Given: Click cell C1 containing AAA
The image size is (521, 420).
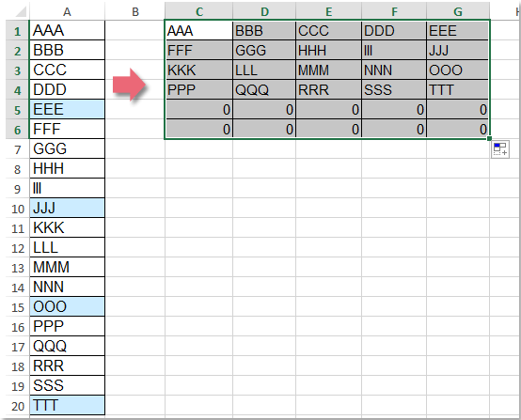Looking at the screenshot, I should [199, 31].
